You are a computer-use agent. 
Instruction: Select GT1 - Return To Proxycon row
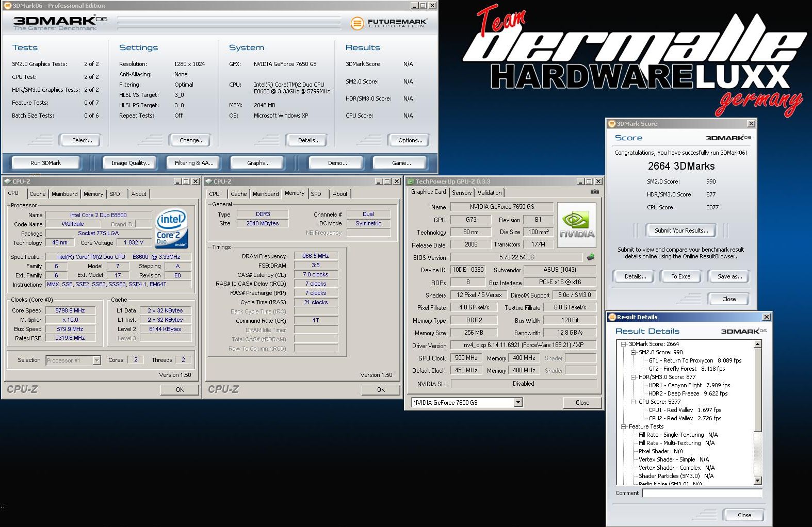695,360
